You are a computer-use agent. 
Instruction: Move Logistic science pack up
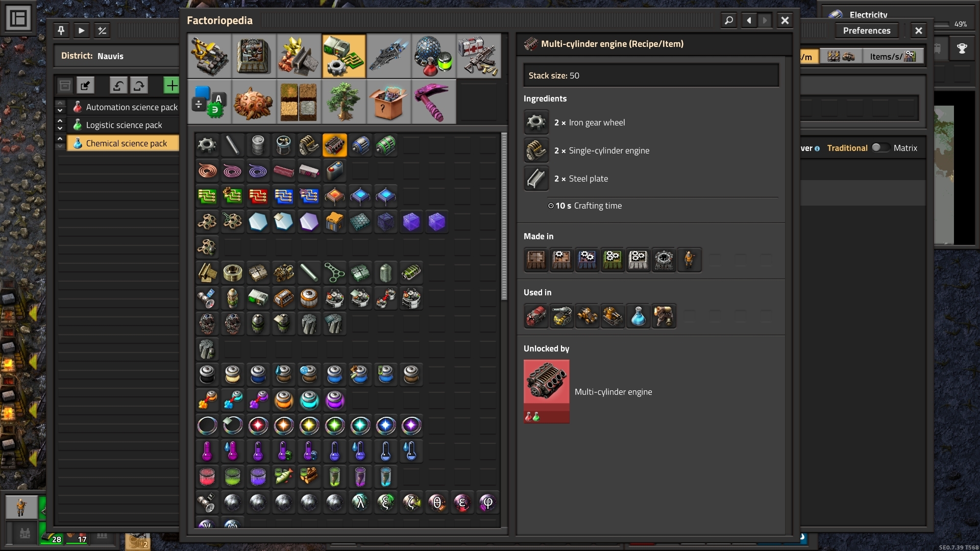point(60,121)
